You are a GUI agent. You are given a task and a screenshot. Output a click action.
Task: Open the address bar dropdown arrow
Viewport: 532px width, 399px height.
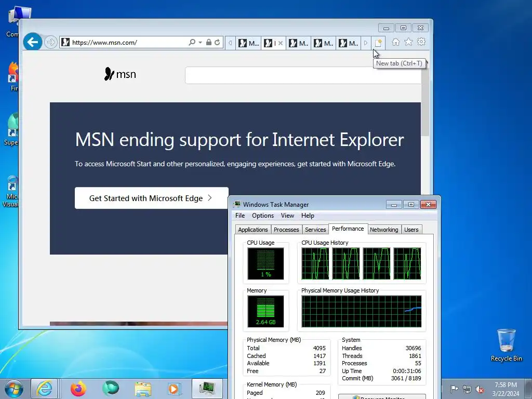coord(200,43)
